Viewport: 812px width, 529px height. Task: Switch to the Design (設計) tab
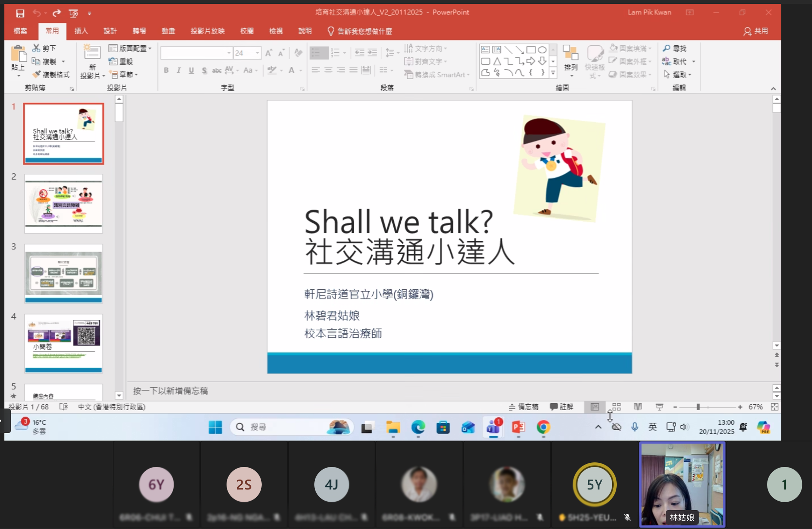tap(110, 31)
